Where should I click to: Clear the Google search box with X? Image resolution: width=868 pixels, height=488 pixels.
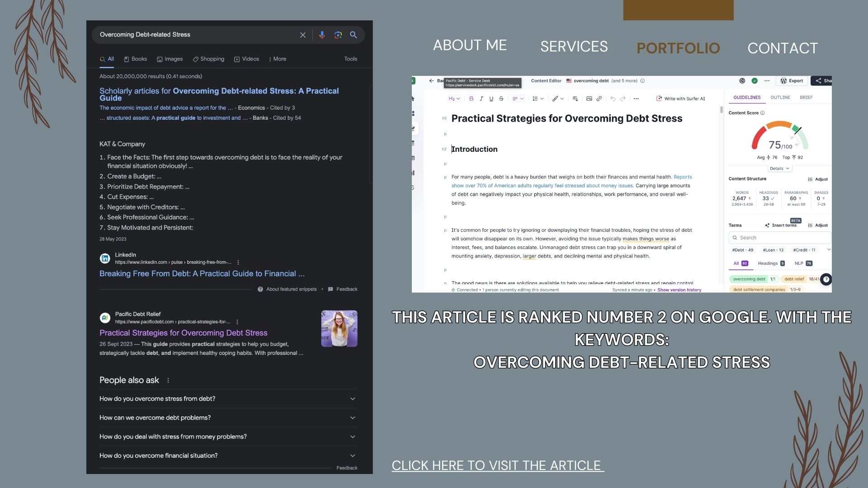click(x=303, y=35)
